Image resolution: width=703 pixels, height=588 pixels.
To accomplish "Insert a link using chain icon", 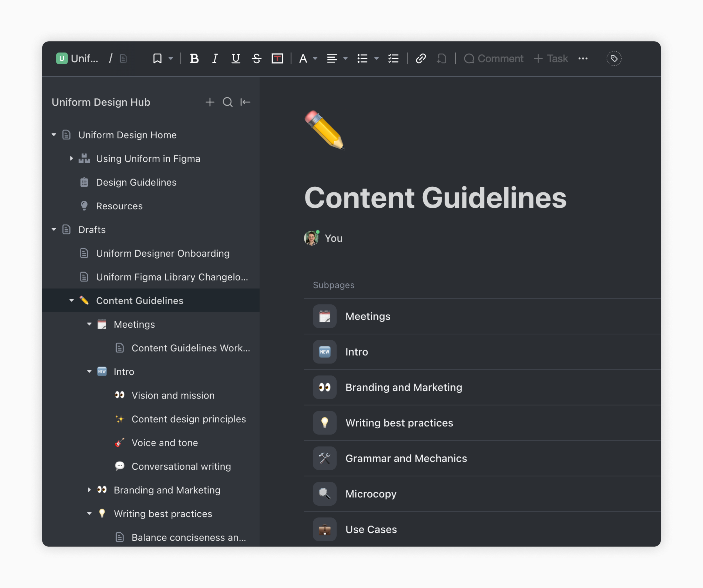I will (x=420, y=58).
